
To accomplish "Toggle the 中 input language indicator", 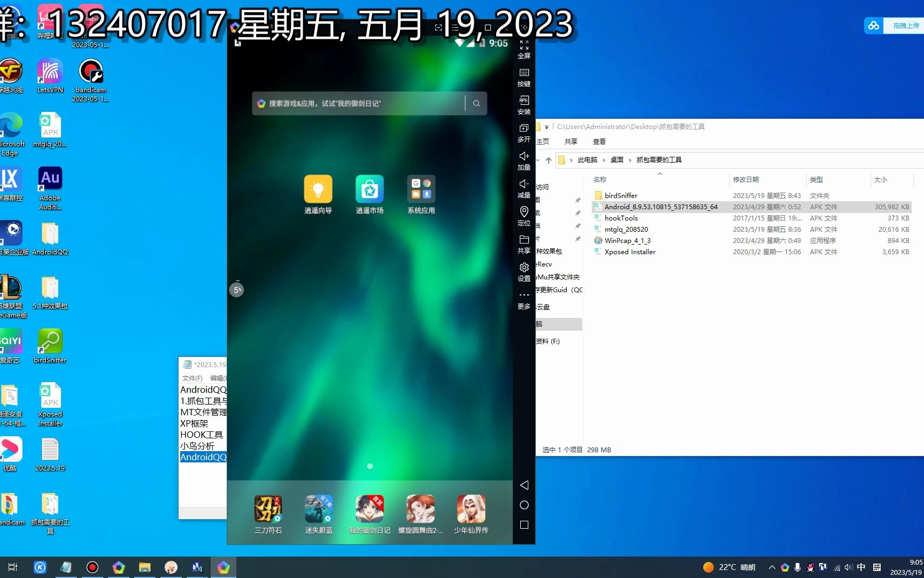I will coord(861,567).
